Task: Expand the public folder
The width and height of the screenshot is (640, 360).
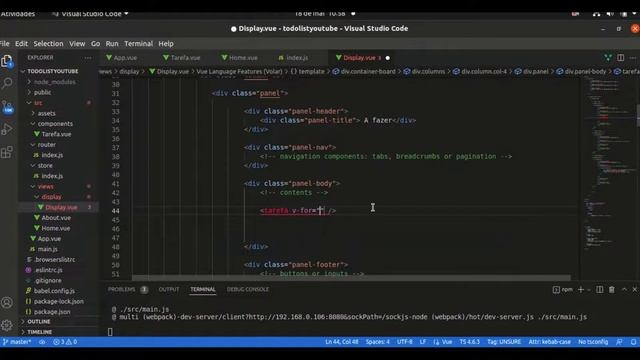Action: point(42,93)
